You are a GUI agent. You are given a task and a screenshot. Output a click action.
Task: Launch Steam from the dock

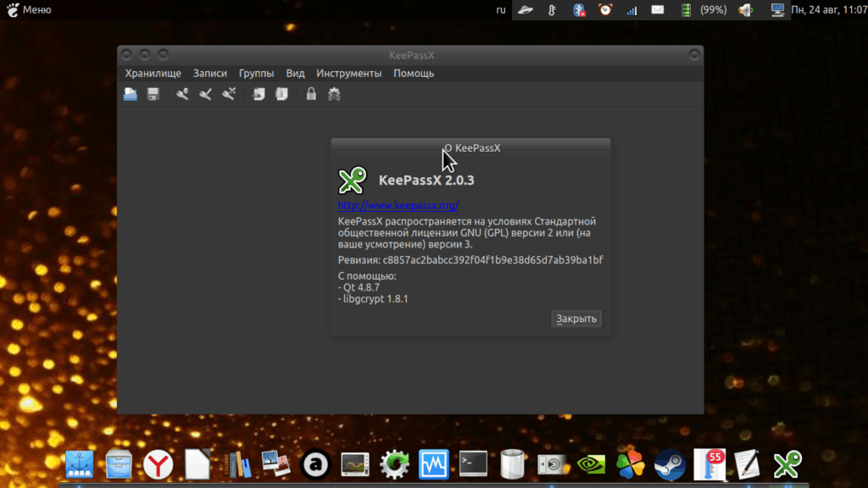(x=670, y=464)
